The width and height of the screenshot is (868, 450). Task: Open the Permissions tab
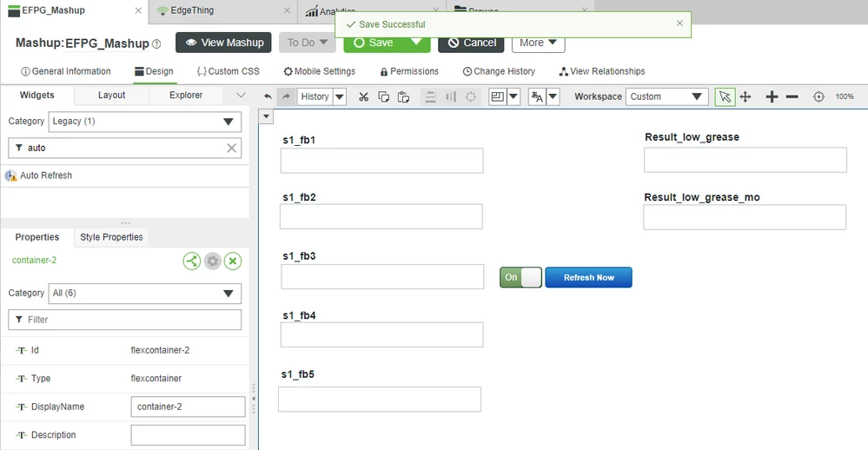click(x=409, y=71)
